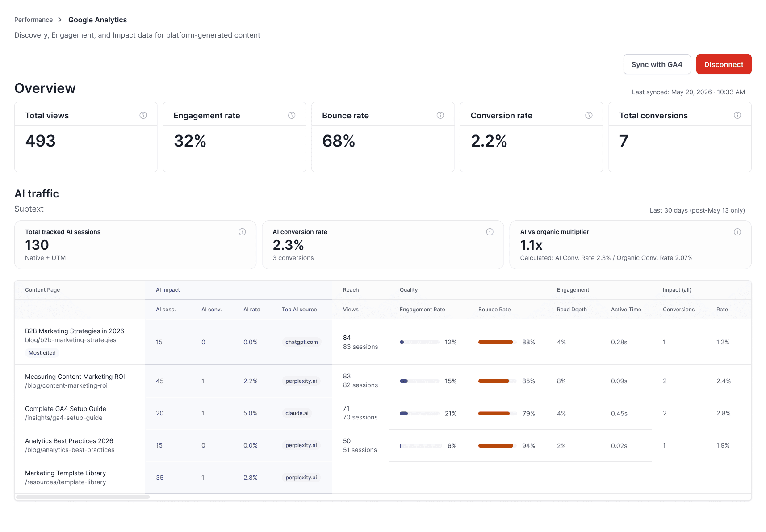Click the AI conversion rate info icon

pos(490,232)
